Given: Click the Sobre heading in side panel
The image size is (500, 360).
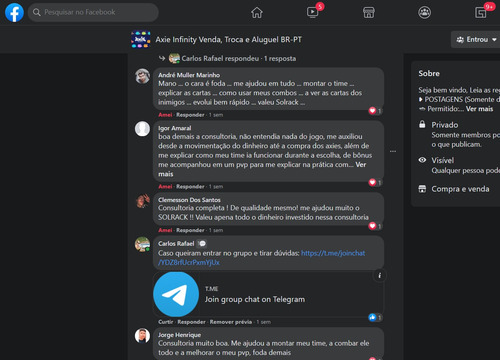Looking at the screenshot, I should tap(429, 73).
